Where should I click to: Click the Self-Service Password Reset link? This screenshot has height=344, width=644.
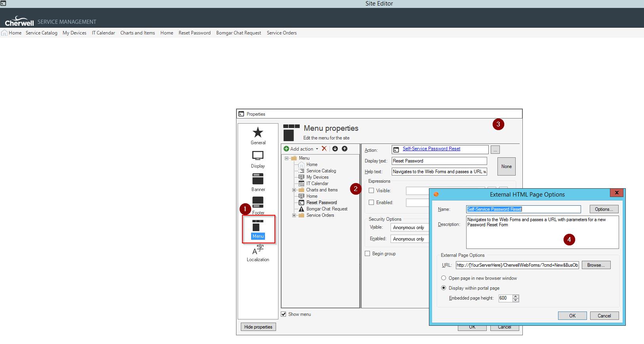tap(431, 149)
